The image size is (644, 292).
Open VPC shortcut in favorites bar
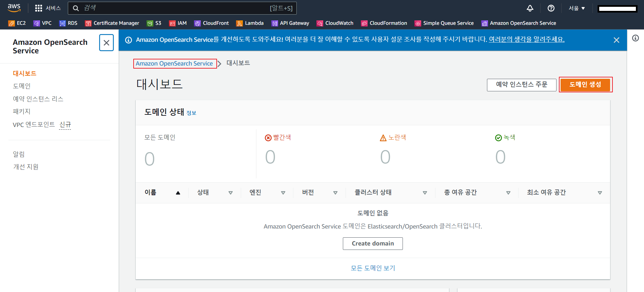coord(42,23)
